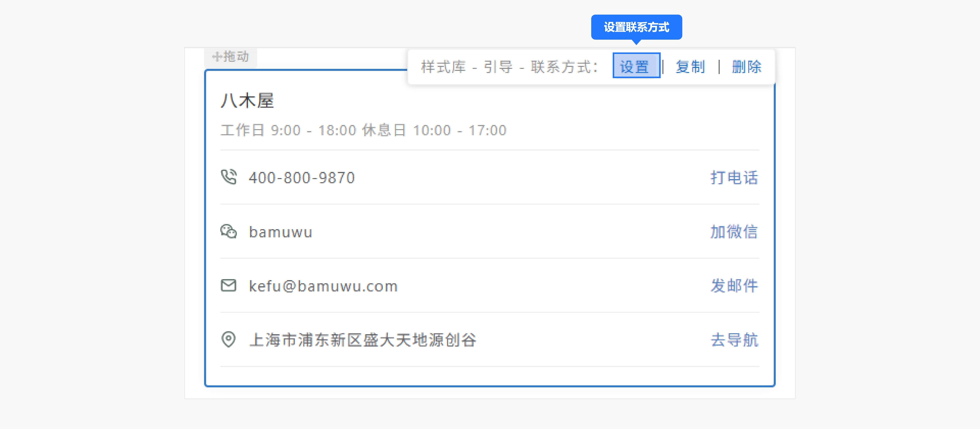Click the phone call icon
980x429 pixels.
pyautogui.click(x=229, y=177)
